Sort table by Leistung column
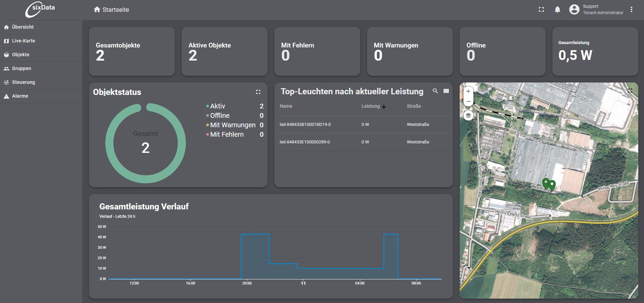Image resolution: width=644 pixels, height=303 pixels. pos(374,106)
